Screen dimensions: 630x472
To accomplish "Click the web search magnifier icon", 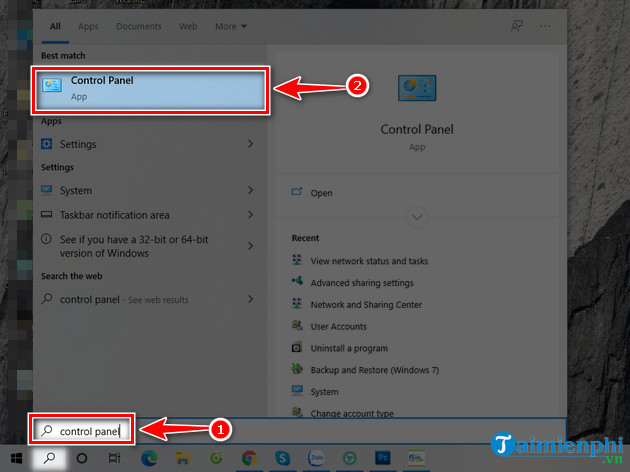I will 47,298.
